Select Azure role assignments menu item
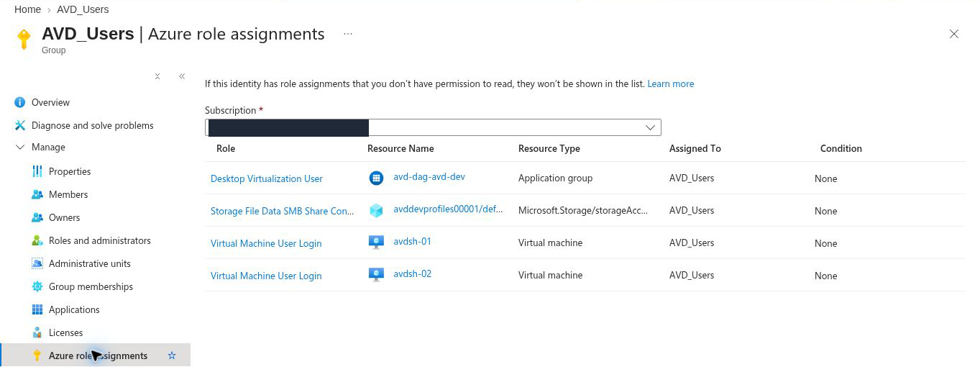The image size is (980, 367). pos(95,355)
